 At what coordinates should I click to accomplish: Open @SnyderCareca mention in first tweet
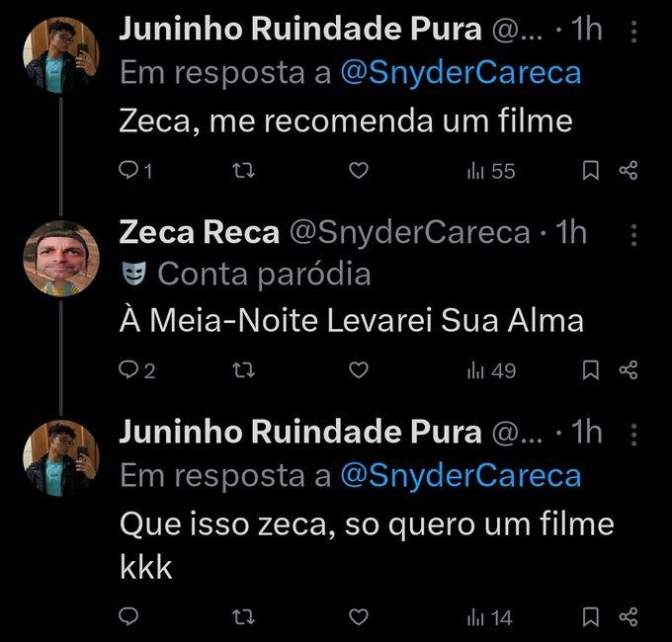pyautogui.click(x=460, y=73)
